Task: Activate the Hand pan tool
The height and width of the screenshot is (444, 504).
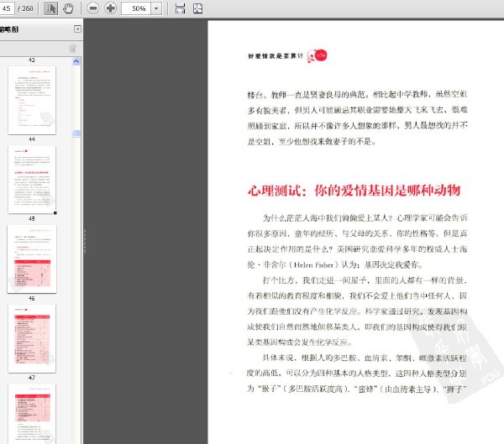Action: coord(68,8)
